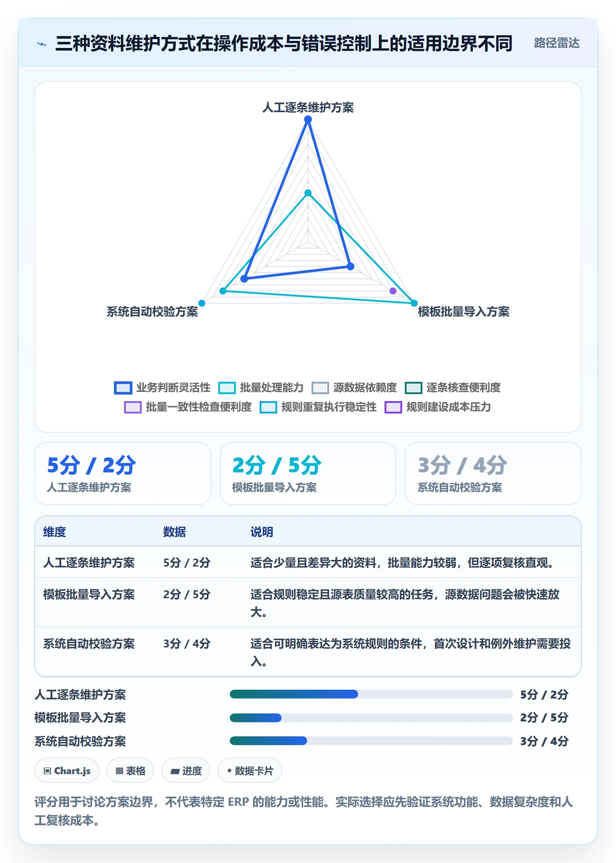Open the 3分 / 4分 data card

(x=493, y=473)
